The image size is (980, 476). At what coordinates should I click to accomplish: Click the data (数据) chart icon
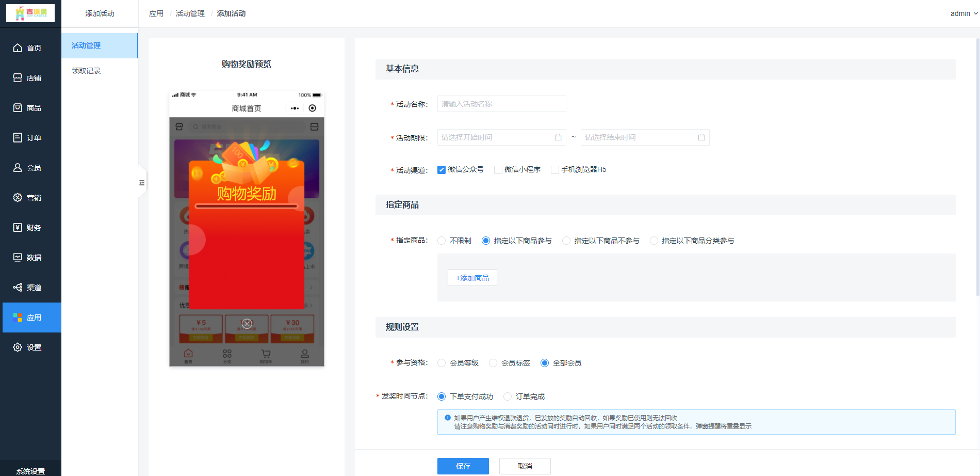(18, 258)
